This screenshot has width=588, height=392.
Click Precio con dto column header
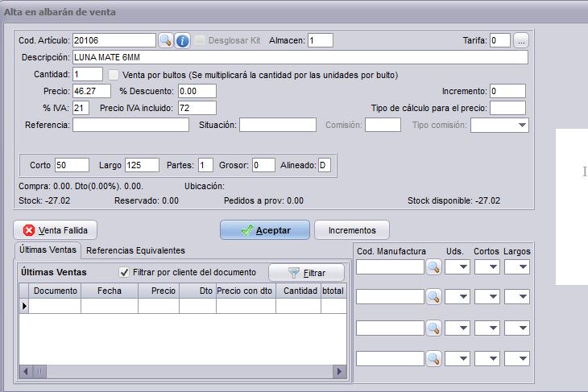(246, 291)
